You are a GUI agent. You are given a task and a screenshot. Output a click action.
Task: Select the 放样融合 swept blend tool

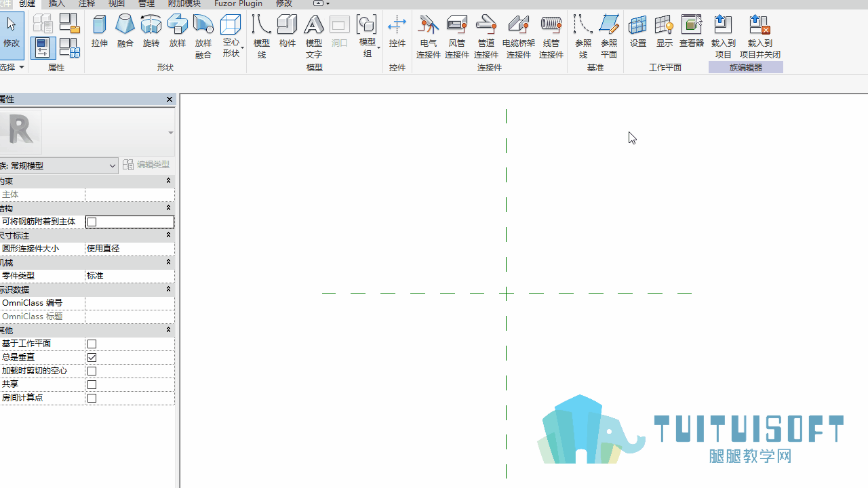(x=203, y=37)
